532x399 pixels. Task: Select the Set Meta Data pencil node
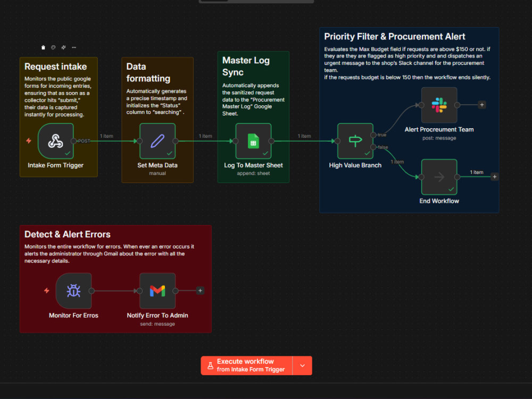(157, 141)
